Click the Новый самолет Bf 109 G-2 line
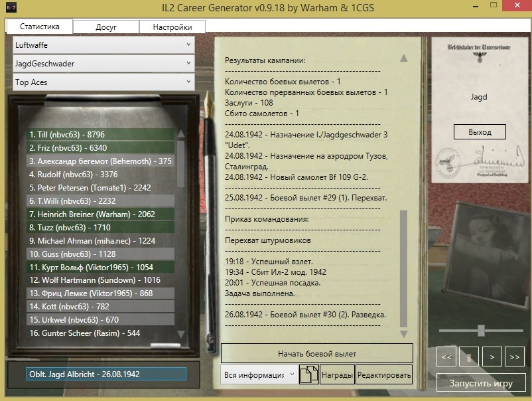 [x=297, y=177]
